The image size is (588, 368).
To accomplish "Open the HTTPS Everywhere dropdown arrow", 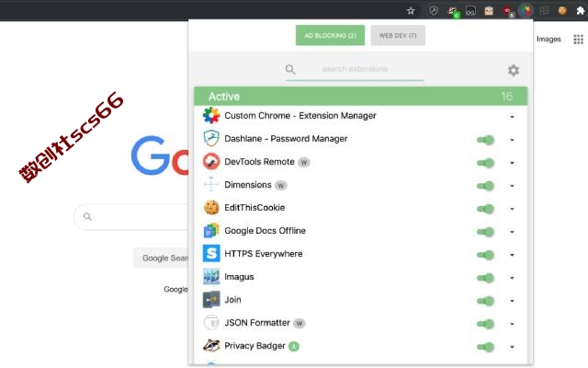I will tap(512, 255).
